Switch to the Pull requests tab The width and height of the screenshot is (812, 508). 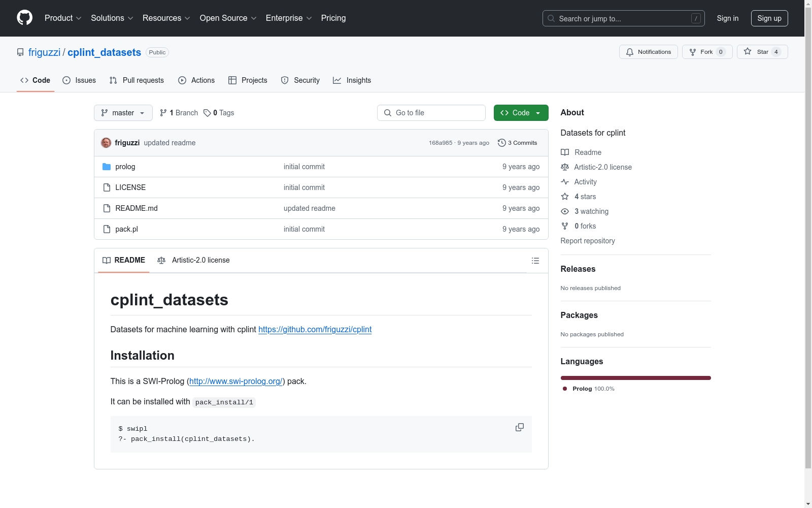click(x=137, y=80)
